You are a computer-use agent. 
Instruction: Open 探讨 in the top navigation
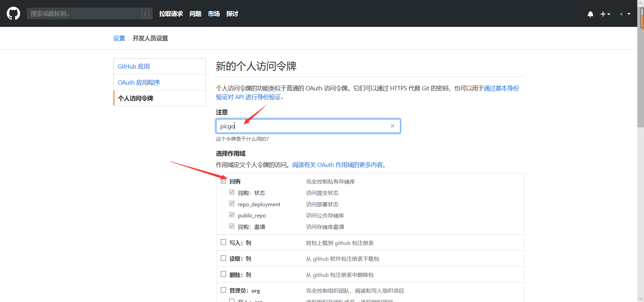[232, 14]
